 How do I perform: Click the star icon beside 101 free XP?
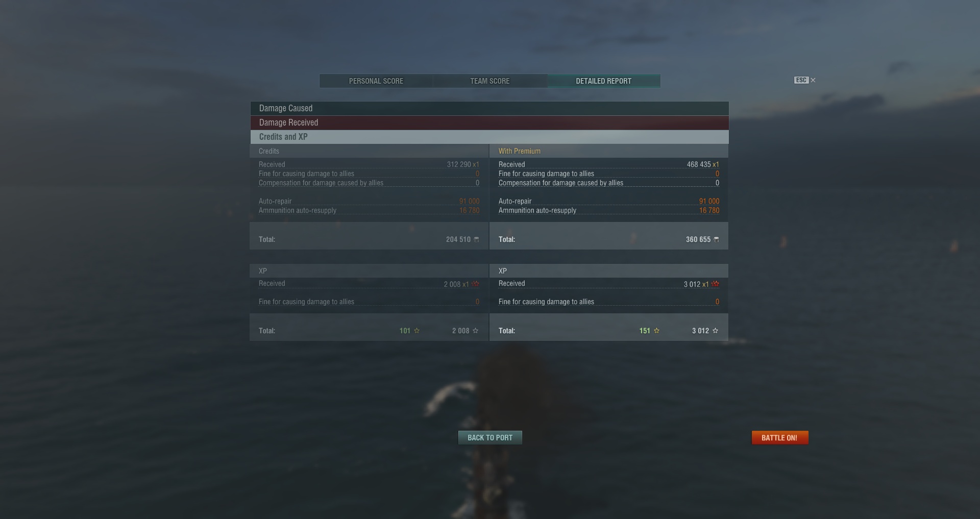[x=416, y=331]
